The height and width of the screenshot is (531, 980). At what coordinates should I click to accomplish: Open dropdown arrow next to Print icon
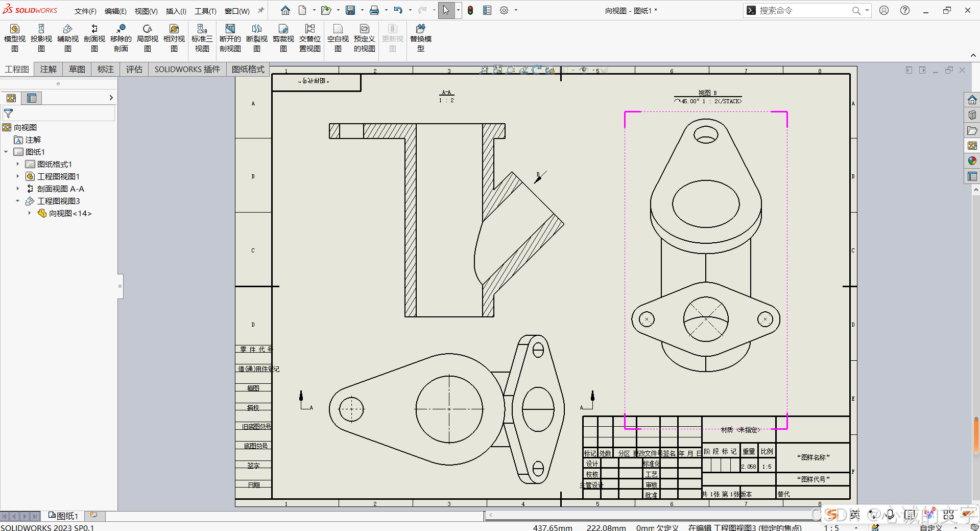tap(386, 10)
